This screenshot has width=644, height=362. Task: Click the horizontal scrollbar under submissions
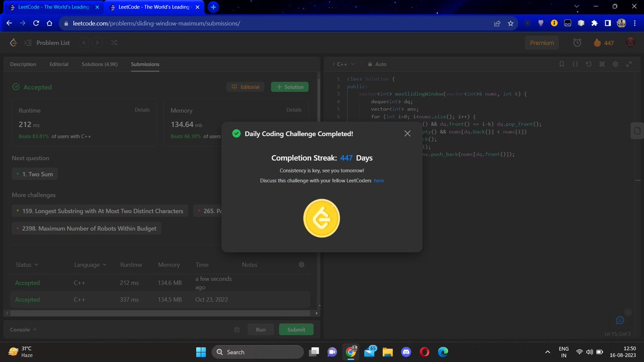160,313
